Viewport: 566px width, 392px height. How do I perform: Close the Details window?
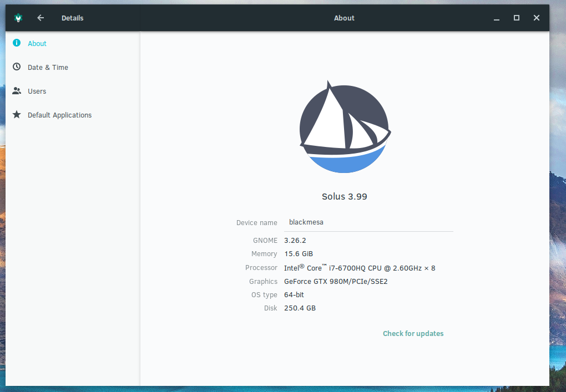tap(537, 18)
